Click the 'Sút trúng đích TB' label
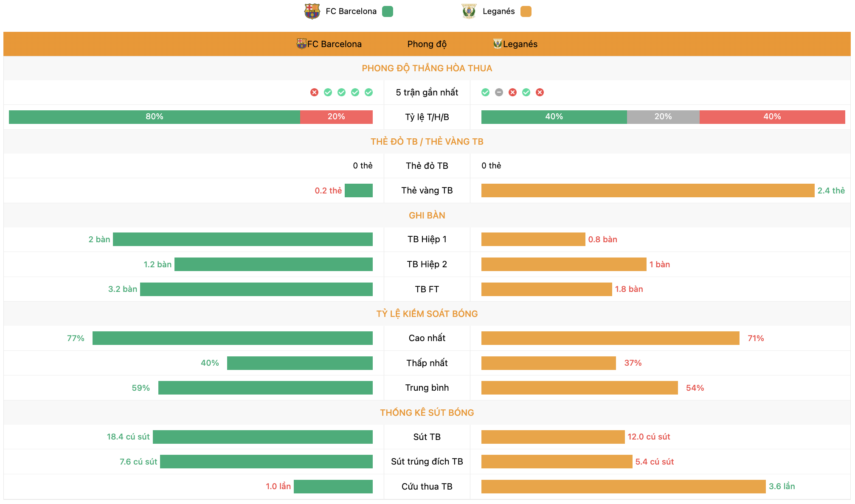The width and height of the screenshot is (855, 504). point(427,462)
